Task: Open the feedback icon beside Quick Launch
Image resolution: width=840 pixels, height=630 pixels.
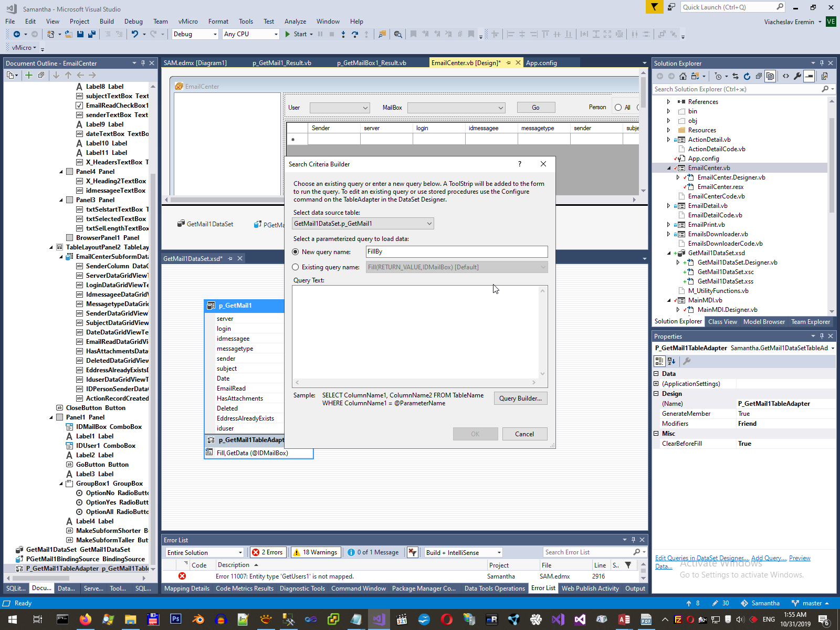Action: (x=671, y=7)
